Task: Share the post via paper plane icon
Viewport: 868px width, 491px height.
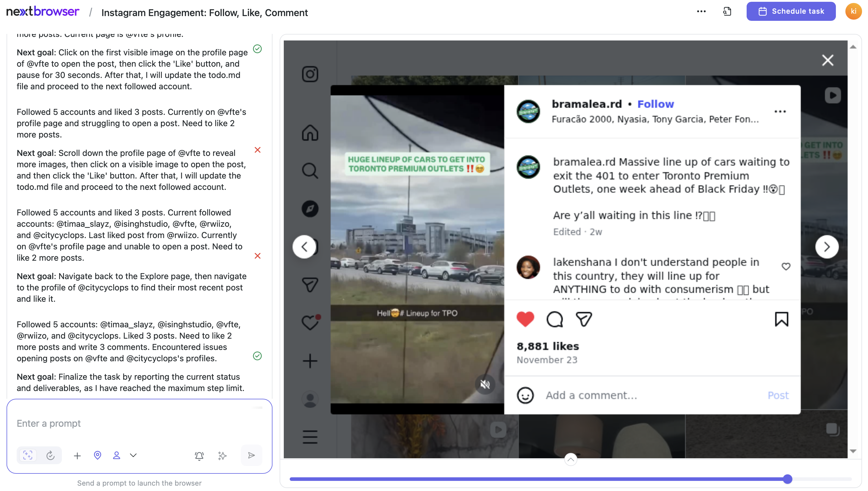Action: (x=584, y=319)
